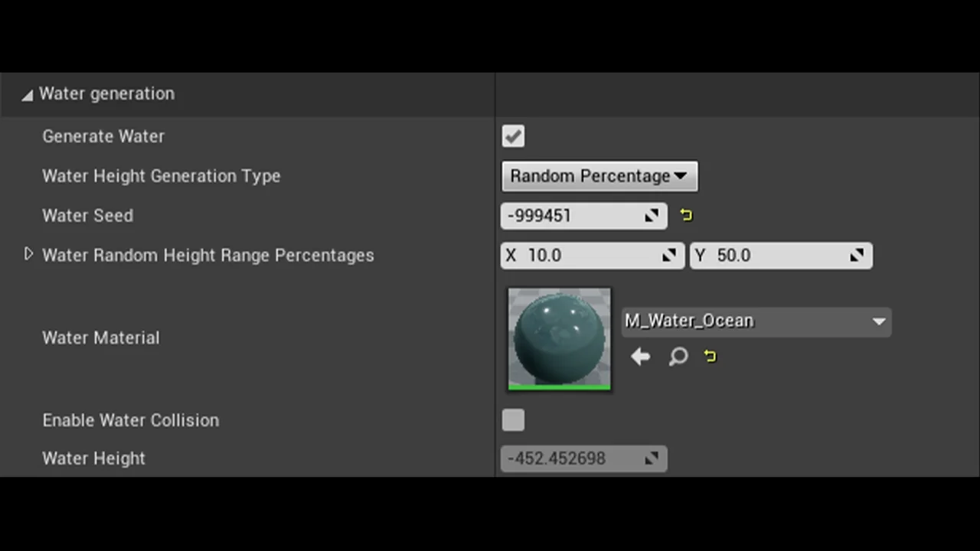Image resolution: width=980 pixels, height=551 pixels.
Task: Click the Water Height field drag icon
Action: point(652,458)
